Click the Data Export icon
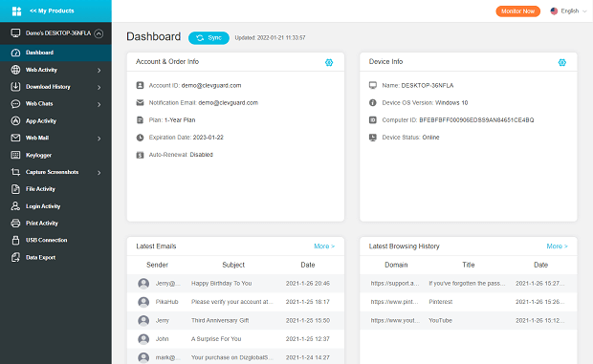Viewport: 593px width, 364px height. (x=15, y=258)
